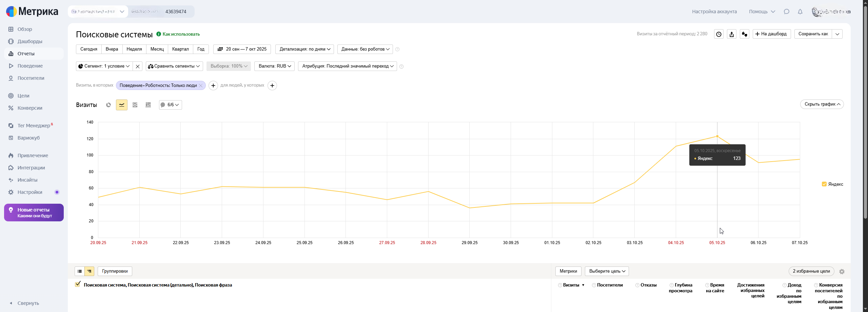Screen dimensions: 868x312
Task: Switch to stacked area chart icon
Action: tap(135, 105)
